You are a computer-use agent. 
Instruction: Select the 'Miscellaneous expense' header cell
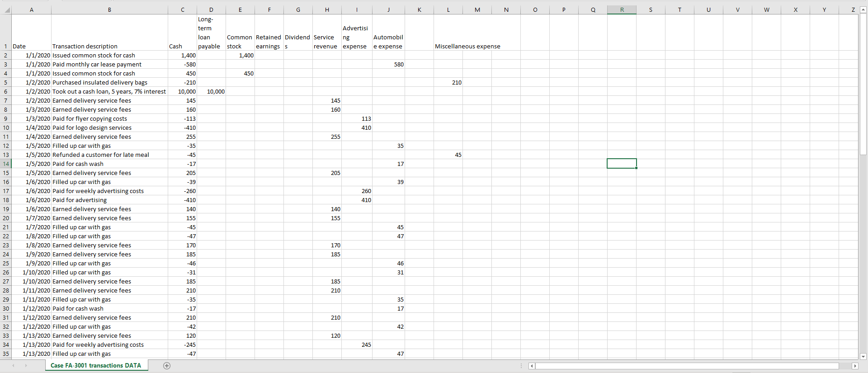(467, 46)
